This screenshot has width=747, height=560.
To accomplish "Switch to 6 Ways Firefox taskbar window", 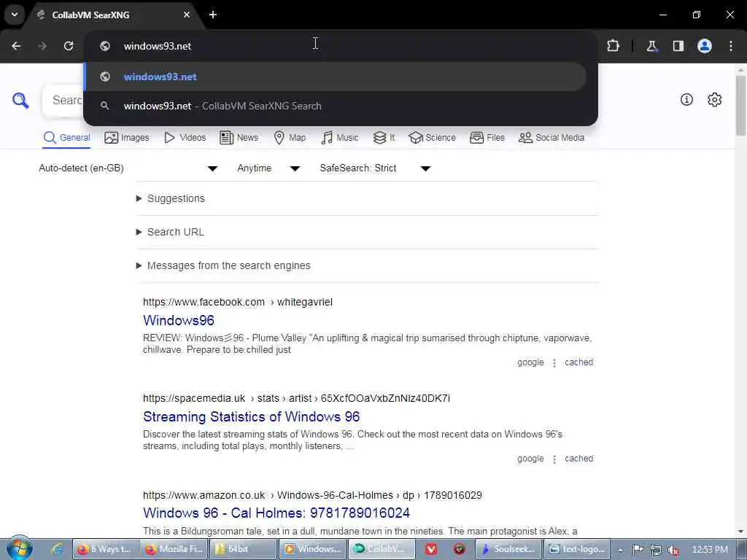I will coord(105,549).
